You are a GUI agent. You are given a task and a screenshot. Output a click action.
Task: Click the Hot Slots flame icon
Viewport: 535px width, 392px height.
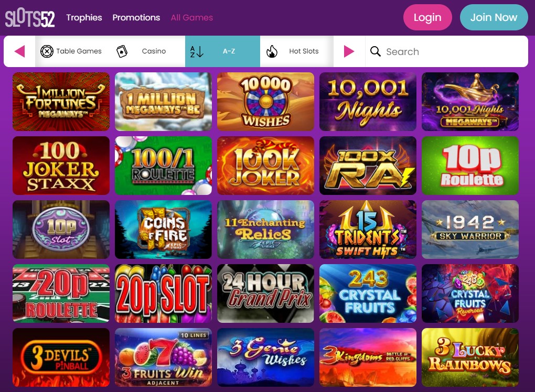(272, 51)
